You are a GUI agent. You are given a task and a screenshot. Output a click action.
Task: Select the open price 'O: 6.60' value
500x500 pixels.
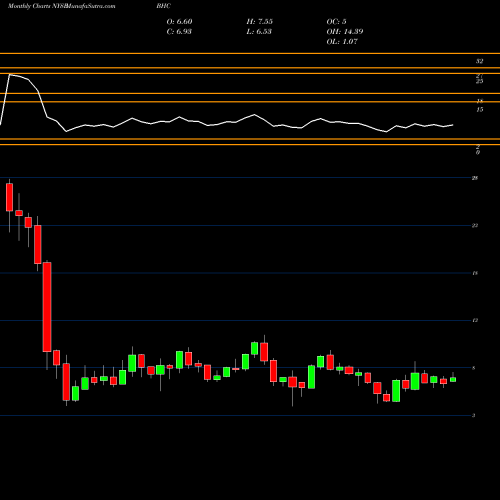179,22
